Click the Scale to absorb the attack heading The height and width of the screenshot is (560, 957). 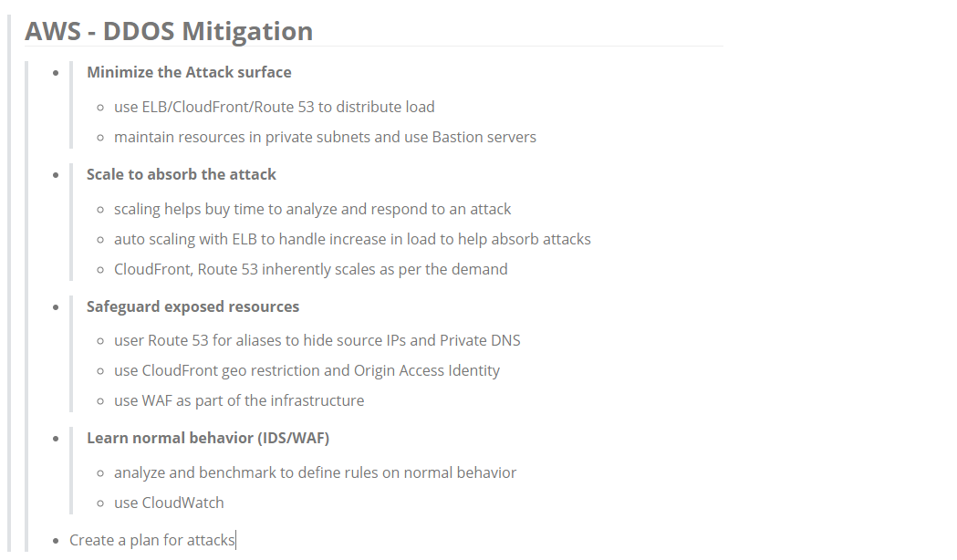point(182,174)
